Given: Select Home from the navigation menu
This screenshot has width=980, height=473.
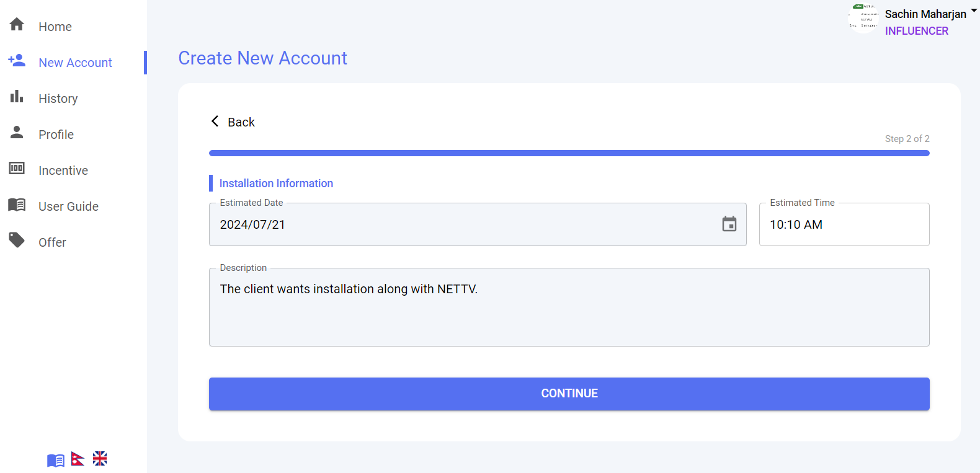Looking at the screenshot, I should tap(55, 26).
